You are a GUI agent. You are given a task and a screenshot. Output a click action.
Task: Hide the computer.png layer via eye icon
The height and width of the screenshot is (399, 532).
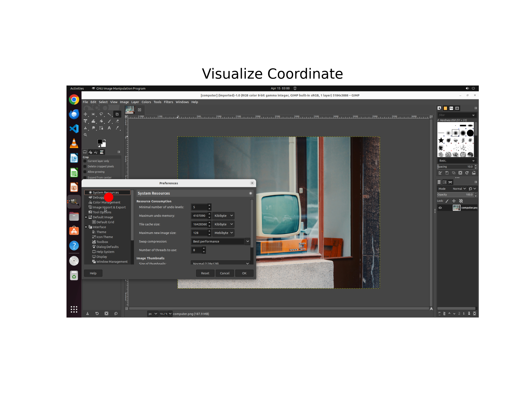click(x=440, y=208)
